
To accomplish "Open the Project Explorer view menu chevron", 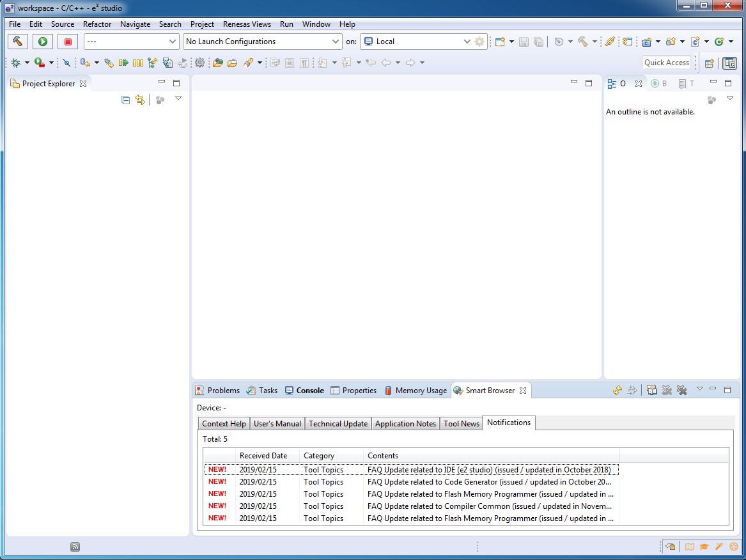I will pos(178,98).
